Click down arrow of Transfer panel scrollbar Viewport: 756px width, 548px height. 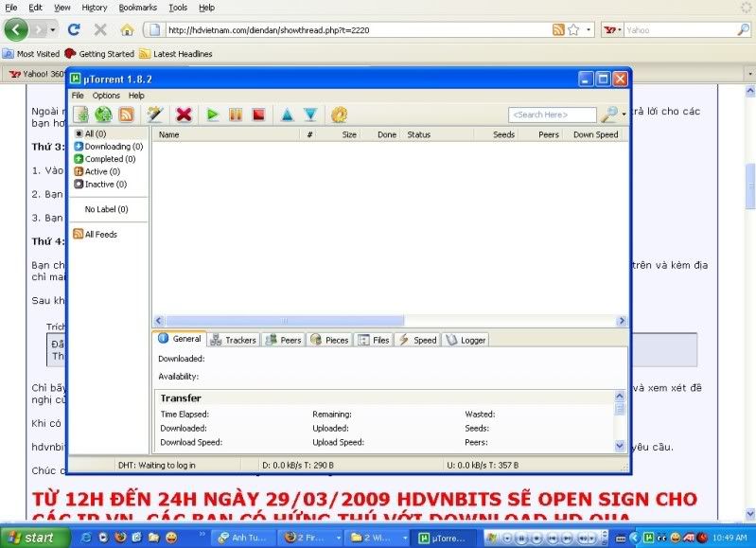(x=620, y=446)
